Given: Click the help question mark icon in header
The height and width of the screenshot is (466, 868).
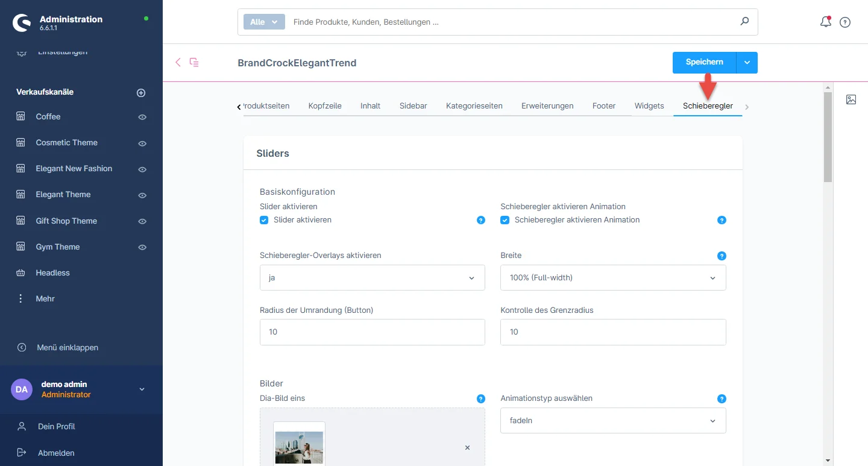Looking at the screenshot, I should coord(845,22).
